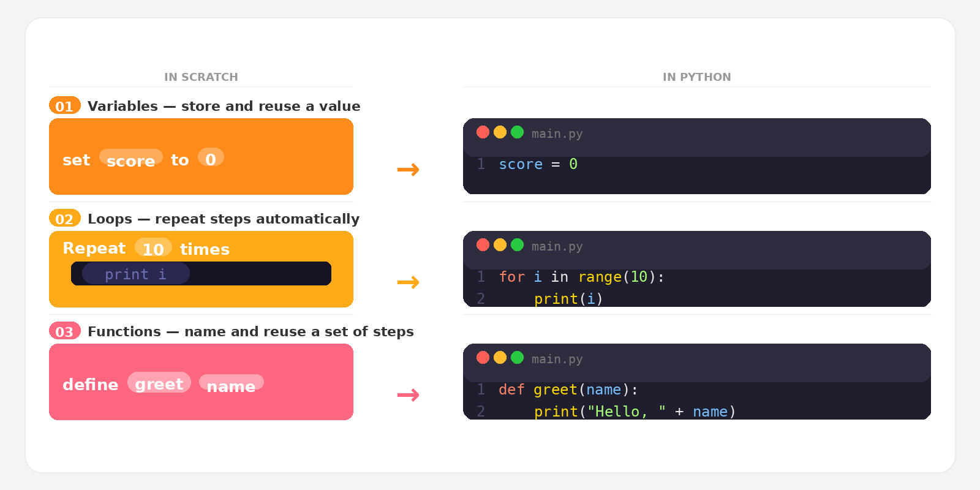
Task: Click the main.py title above 'score = 0'
Action: point(557,134)
